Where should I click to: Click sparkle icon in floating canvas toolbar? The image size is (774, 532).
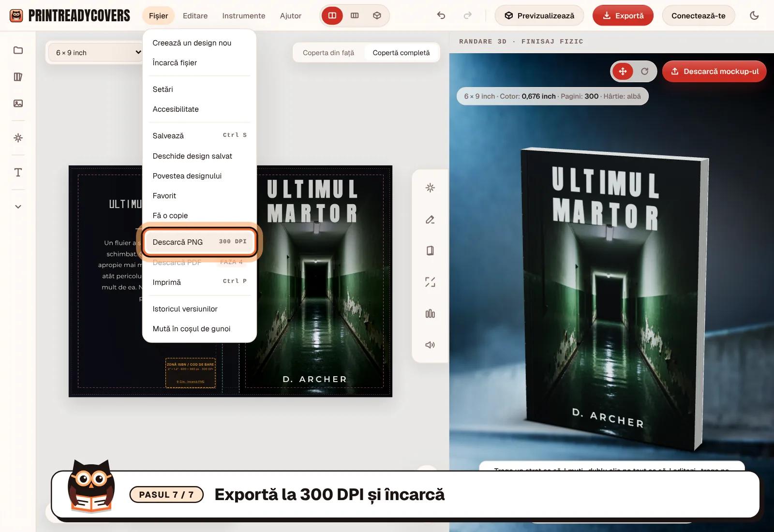point(430,188)
